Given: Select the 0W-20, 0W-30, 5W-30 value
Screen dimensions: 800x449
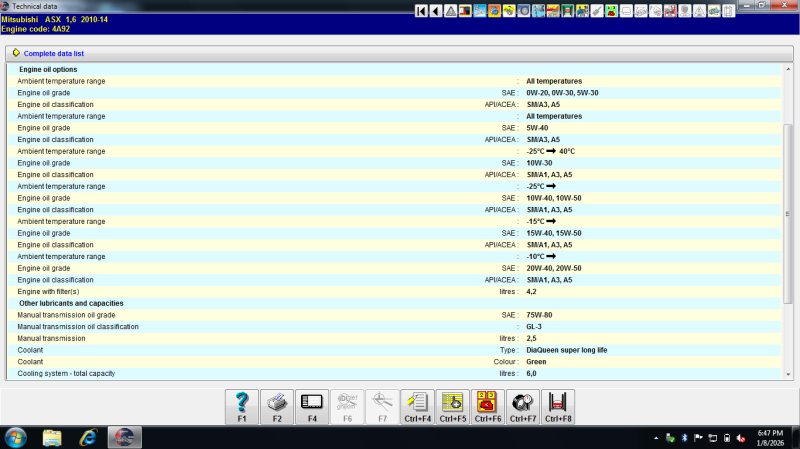Looking at the screenshot, I should (562, 93).
